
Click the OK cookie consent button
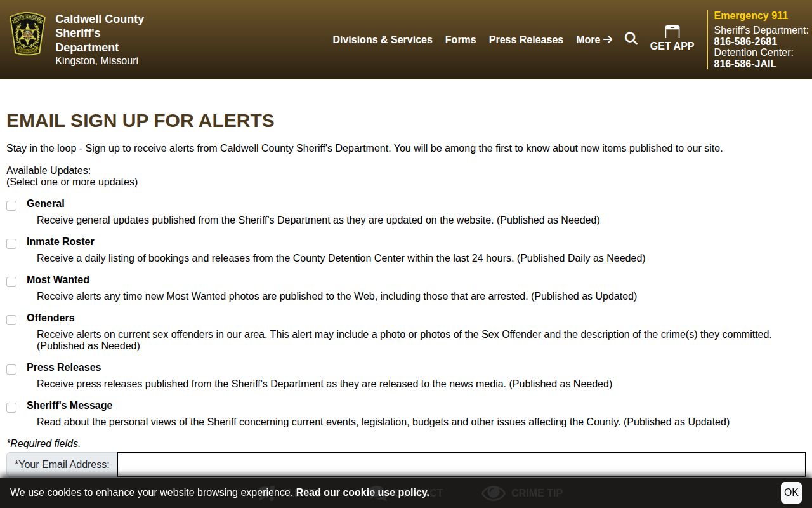791,492
